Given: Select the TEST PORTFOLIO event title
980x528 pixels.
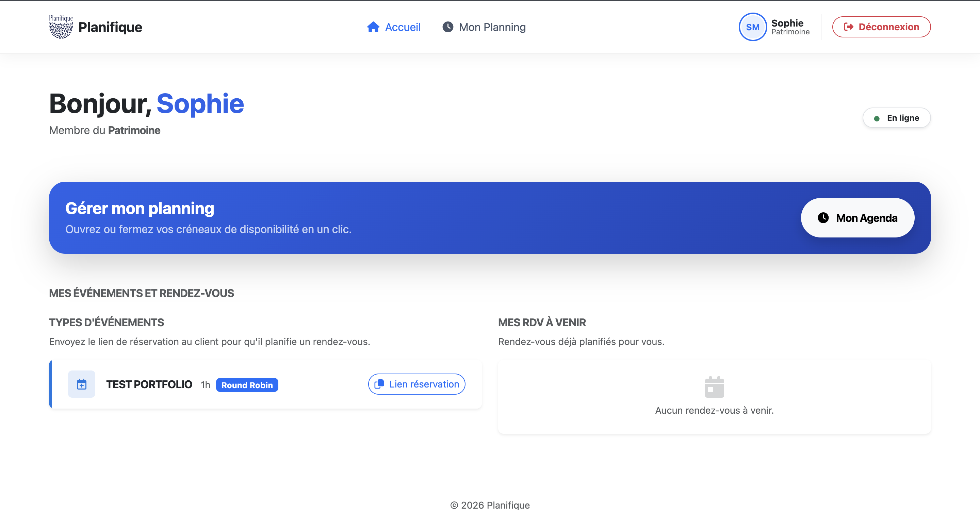Looking at the screenshot, I should 149,384.
